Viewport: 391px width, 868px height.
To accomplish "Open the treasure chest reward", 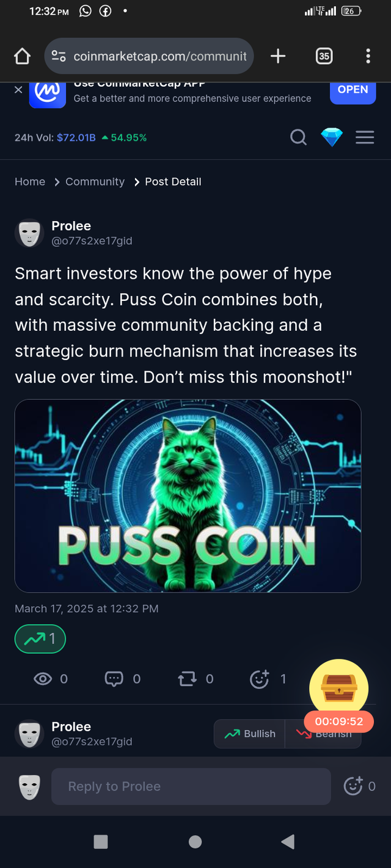I will [338, 688].
